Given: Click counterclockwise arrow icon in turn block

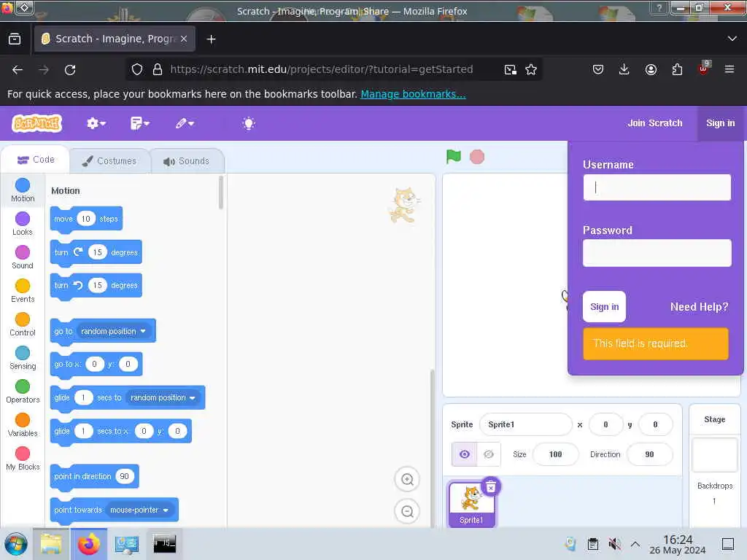Looking at the screenshot, I should pos(78,285).
